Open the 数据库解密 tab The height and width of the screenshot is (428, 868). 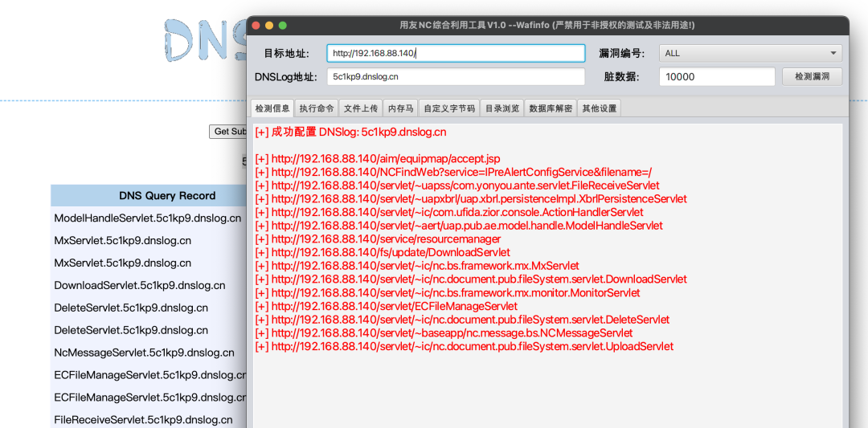(551, 108)
